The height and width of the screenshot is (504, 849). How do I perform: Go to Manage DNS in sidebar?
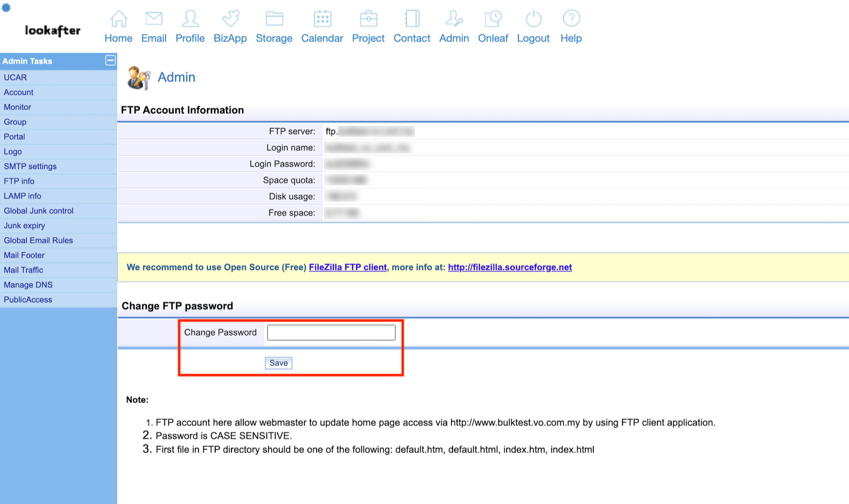point(28,285)
